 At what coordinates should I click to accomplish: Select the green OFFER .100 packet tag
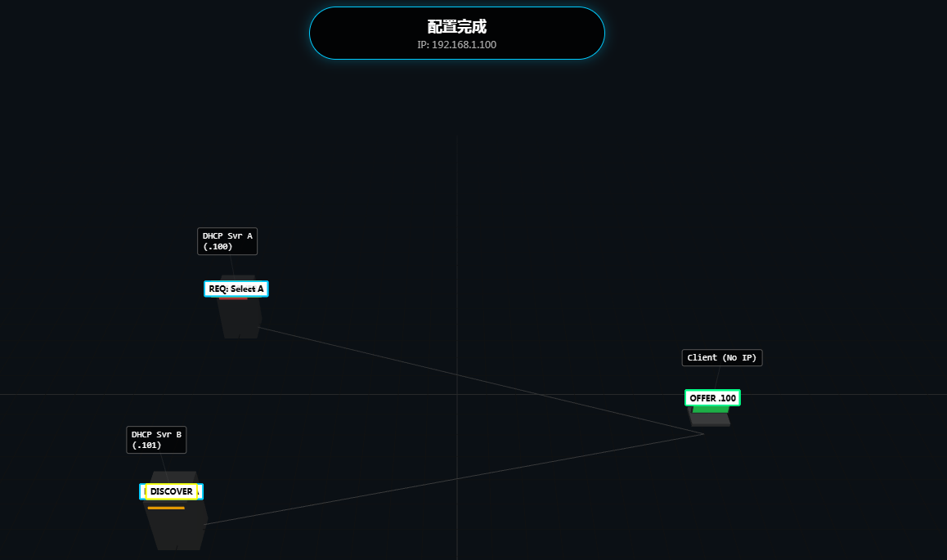712,398
